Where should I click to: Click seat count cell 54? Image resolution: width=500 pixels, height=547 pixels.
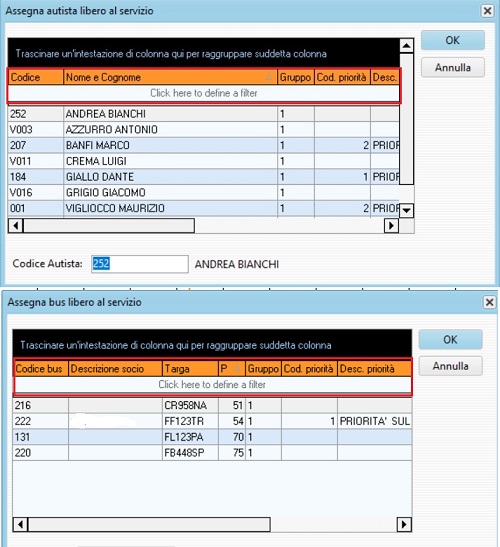coord(232,421)
